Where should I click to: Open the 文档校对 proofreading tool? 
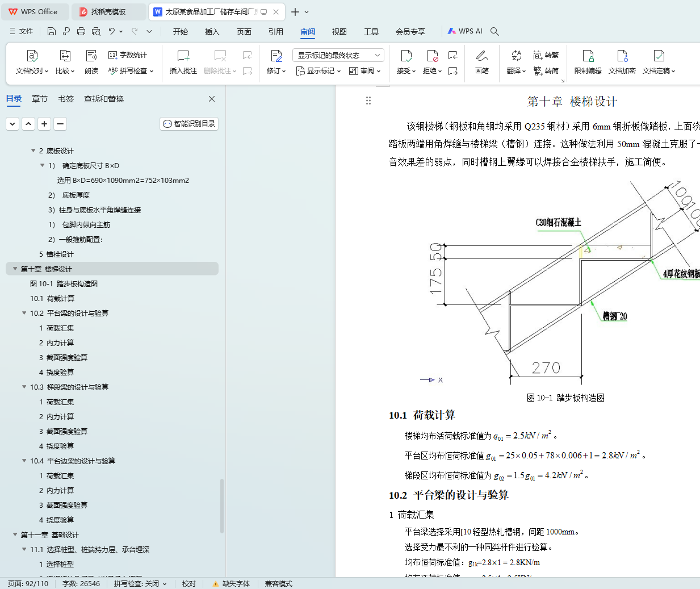coord(32,62)
